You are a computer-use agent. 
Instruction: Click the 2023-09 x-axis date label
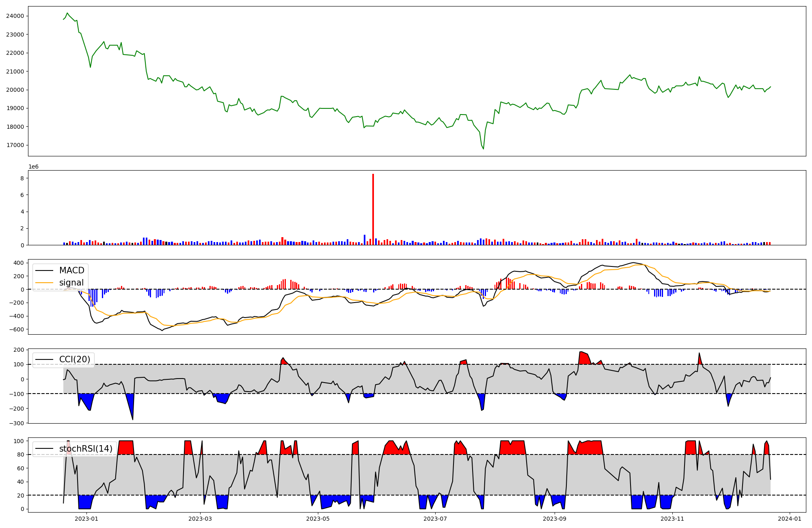(555, 519)
